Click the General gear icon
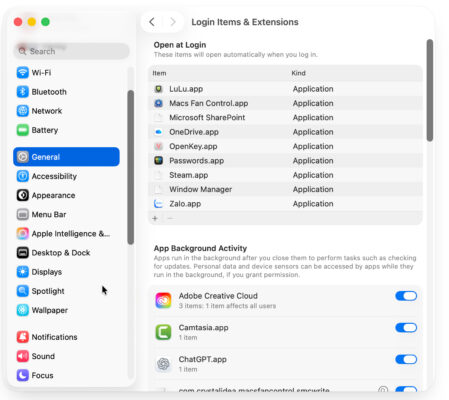This screenshot has width=449, height=400. tap(23, 157)
